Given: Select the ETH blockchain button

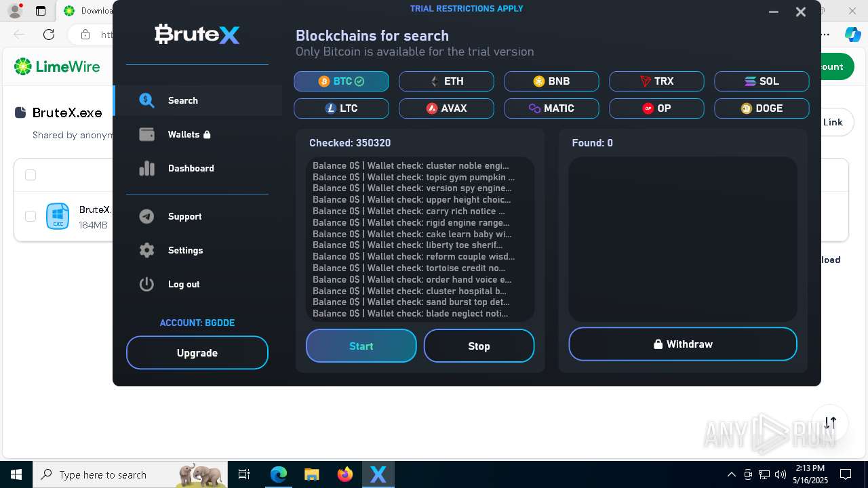Looking at the screenshot, I should point(446,81).
